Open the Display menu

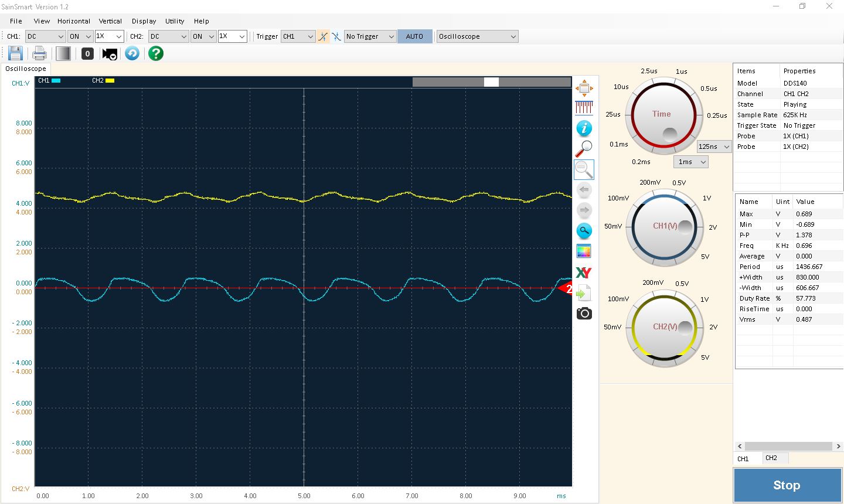(x=144, y=21)
